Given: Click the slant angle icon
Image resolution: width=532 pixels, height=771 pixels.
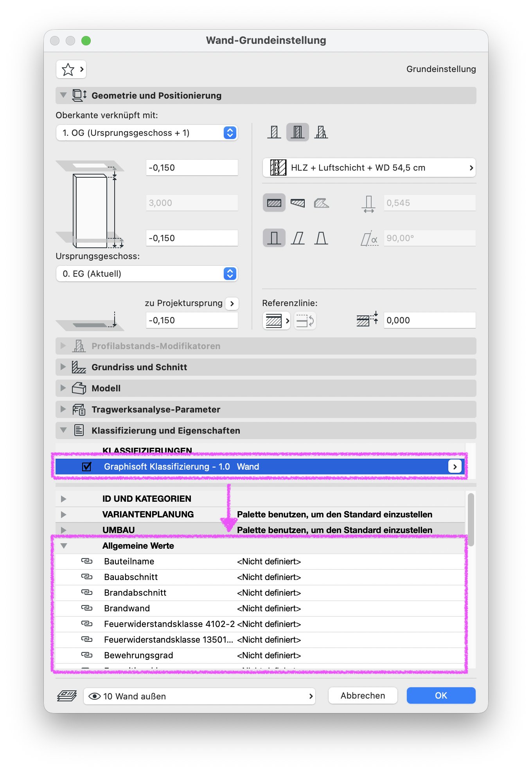Looking at the screenshot, I should (x=369, y=238).
